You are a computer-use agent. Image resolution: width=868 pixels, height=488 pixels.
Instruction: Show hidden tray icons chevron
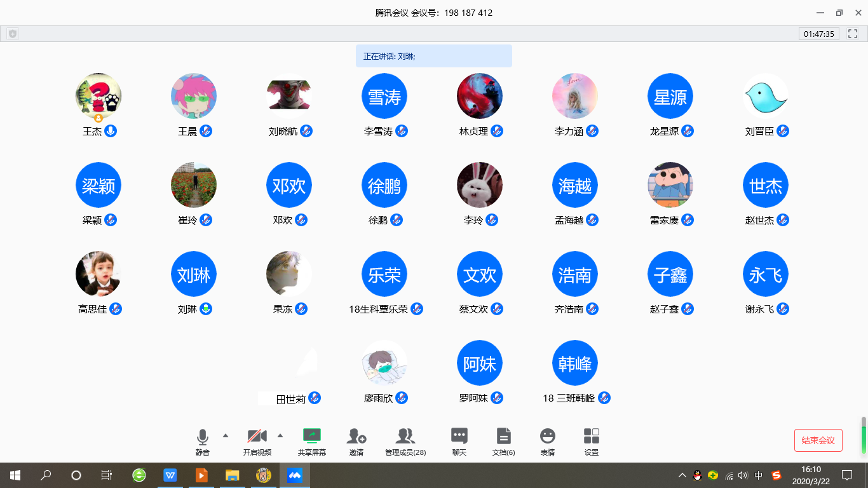[x=682, y=475]
